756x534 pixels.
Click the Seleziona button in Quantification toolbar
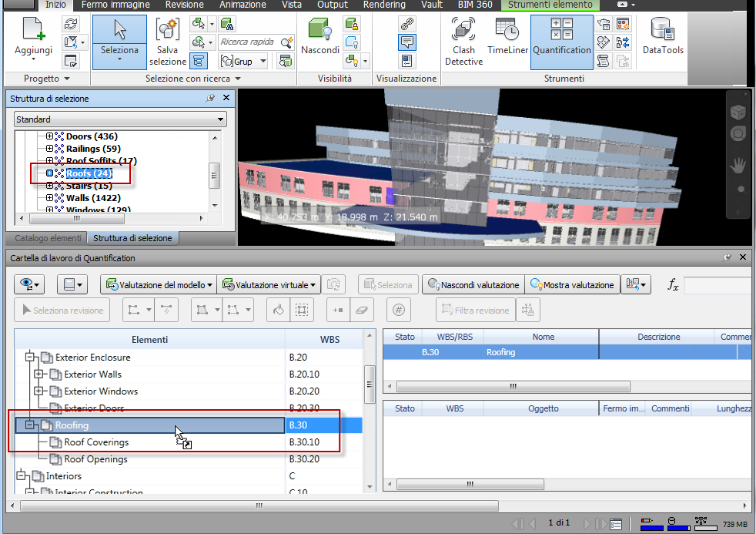(x=388, y=284)
